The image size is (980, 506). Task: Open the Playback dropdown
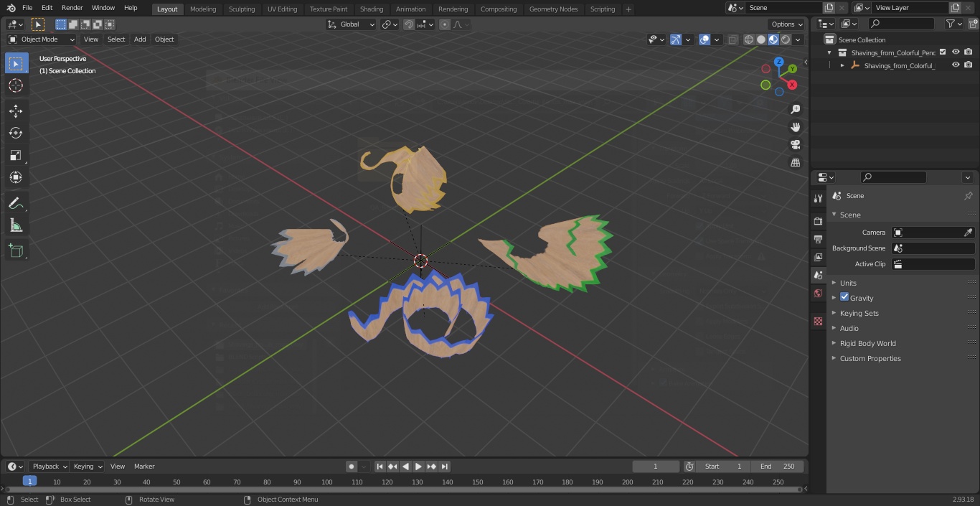[x=50, y=467]
